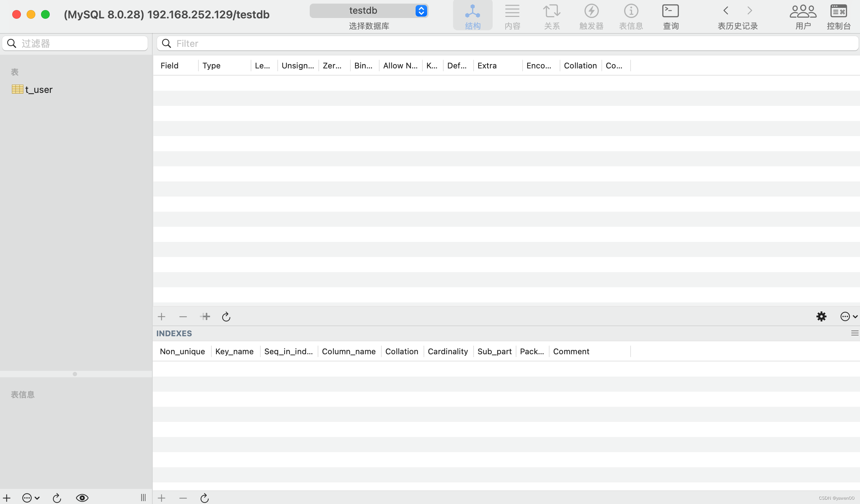This screenshot has height=504, width=860.
Task: Show the 表信息 table info view
Action: (631, 16)
